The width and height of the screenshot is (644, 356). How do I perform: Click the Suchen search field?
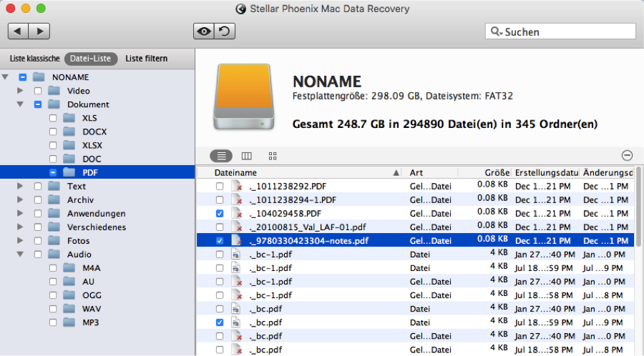560,31
